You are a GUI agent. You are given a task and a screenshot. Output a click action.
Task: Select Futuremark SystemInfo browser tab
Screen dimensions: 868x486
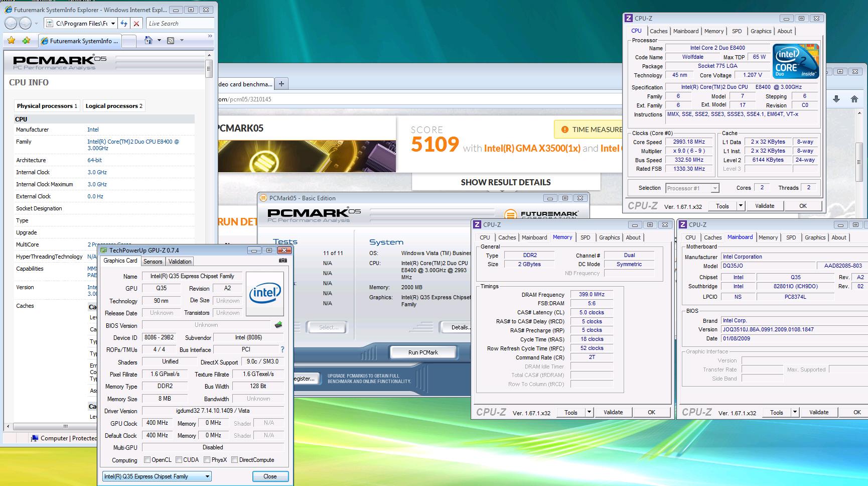pyautogui.click(x=80, y=41)
